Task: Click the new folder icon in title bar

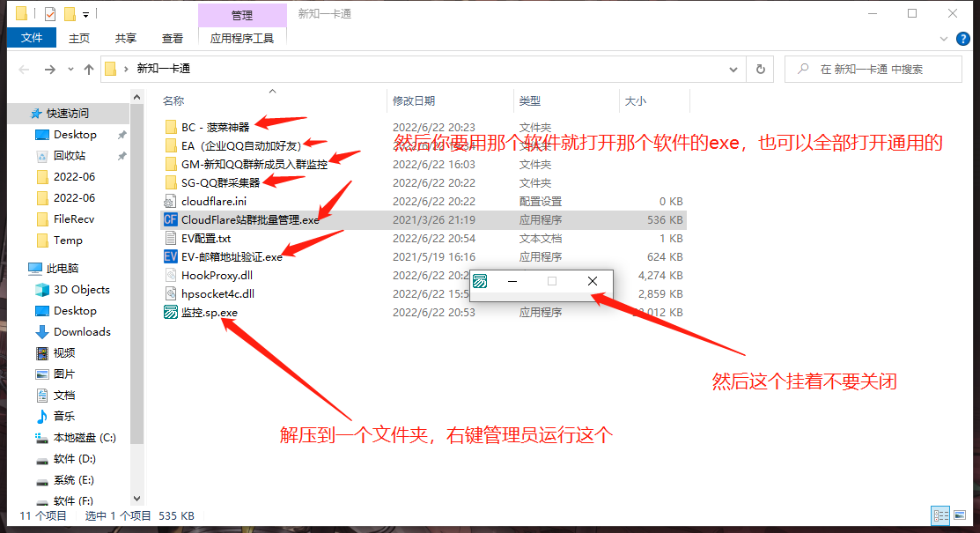Action: (x=70, y=14)
